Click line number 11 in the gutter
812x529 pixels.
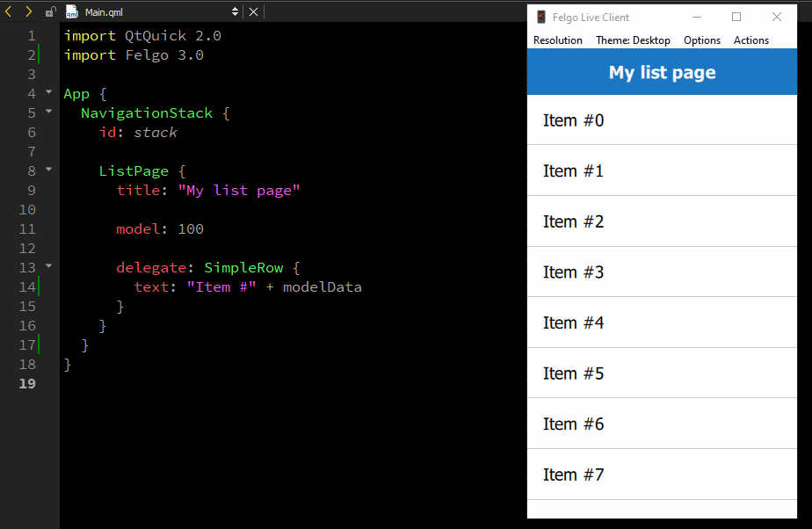26,228
